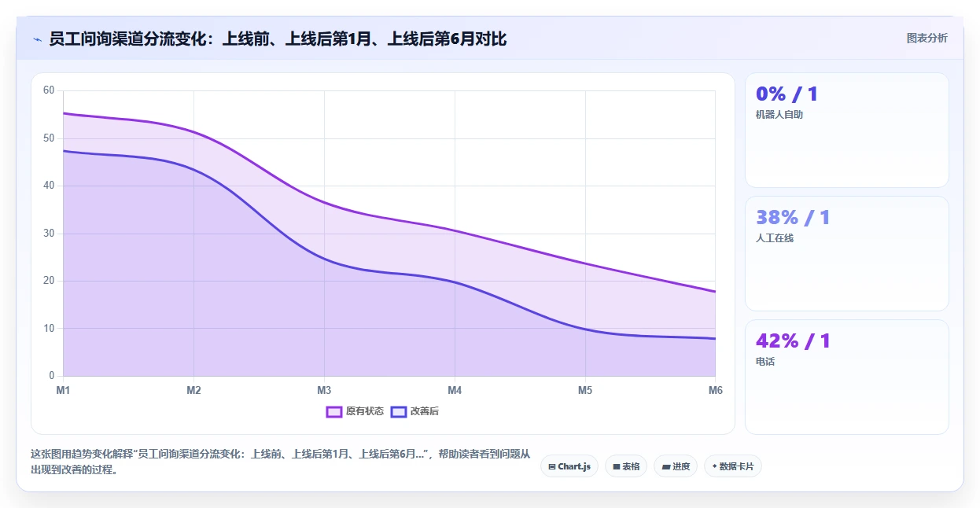Click the M5 x-axis label
The height and width of the screenshot is (508, 980).
(585, 390)
